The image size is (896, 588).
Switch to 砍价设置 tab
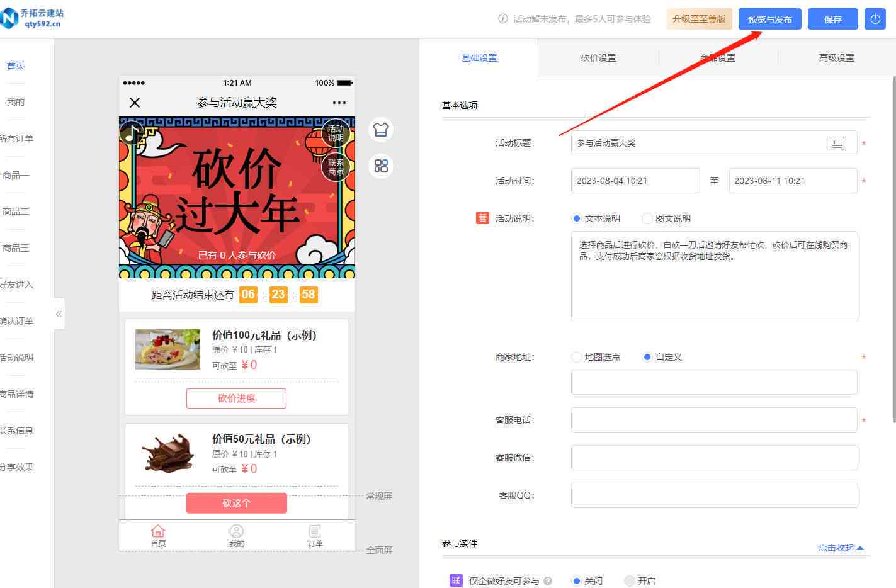(598, 58)
